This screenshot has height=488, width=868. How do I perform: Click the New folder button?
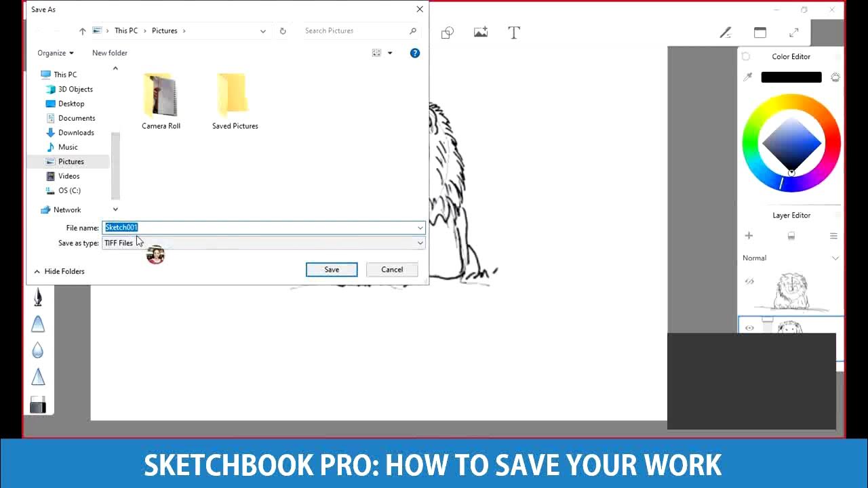[x=110, y=53]
